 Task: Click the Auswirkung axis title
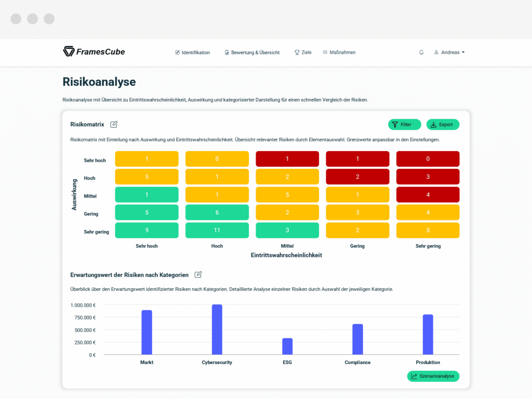tap(74, 195)
